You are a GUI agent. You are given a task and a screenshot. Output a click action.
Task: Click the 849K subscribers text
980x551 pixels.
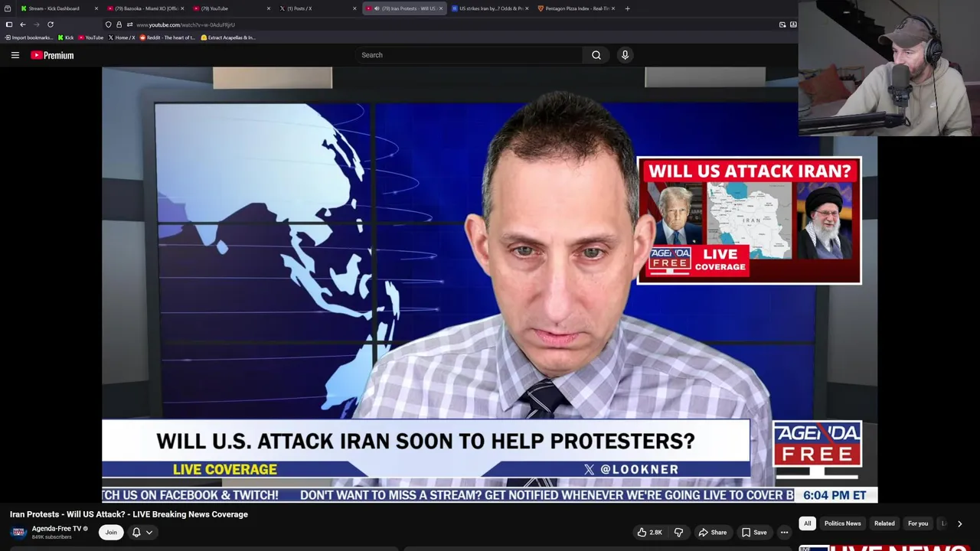tap(51, 537)
